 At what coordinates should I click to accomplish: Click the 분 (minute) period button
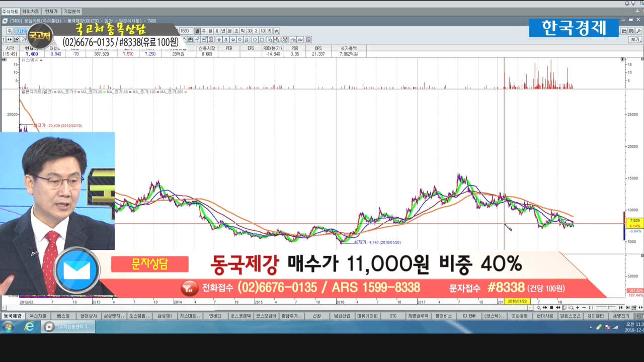pos(230,31)
